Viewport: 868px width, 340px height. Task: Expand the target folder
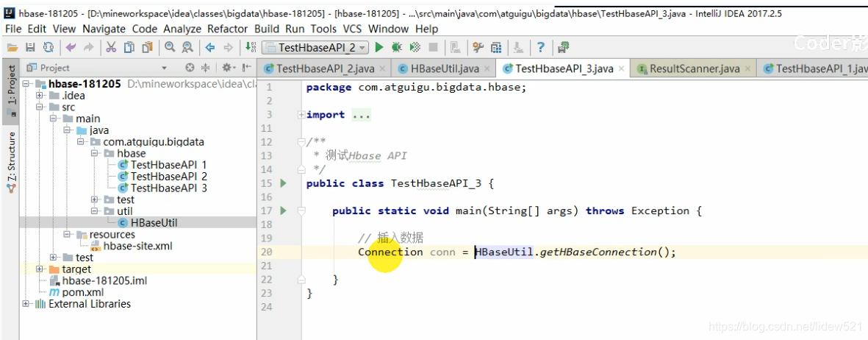point(39,269)
